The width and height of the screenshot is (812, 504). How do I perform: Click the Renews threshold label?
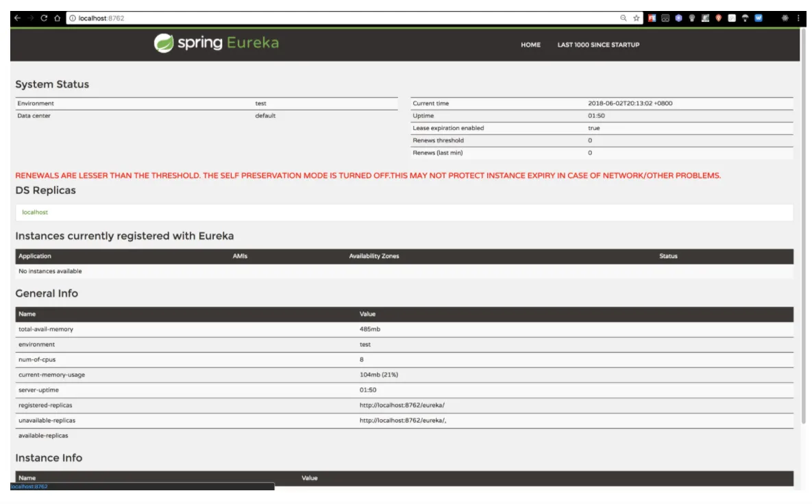(x=438, y=141)
